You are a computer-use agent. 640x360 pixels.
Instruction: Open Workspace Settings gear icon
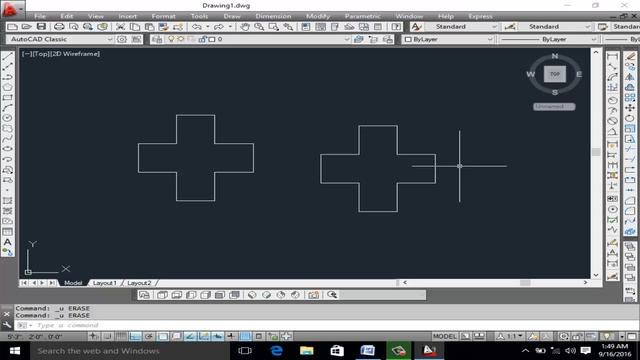click(122, 39)
